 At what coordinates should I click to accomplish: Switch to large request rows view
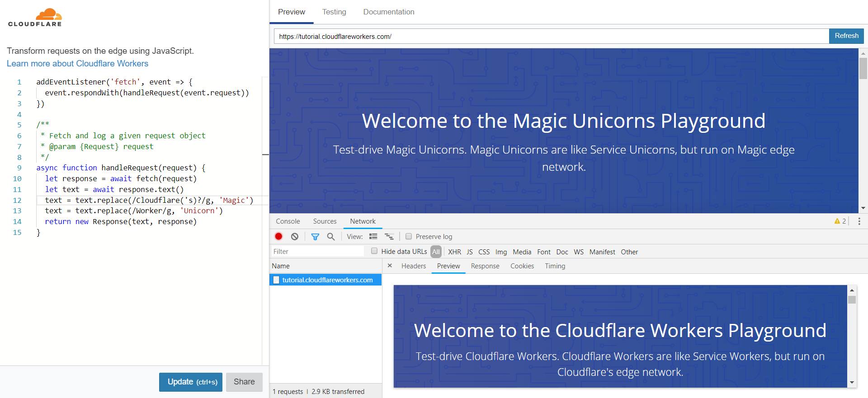373,236
